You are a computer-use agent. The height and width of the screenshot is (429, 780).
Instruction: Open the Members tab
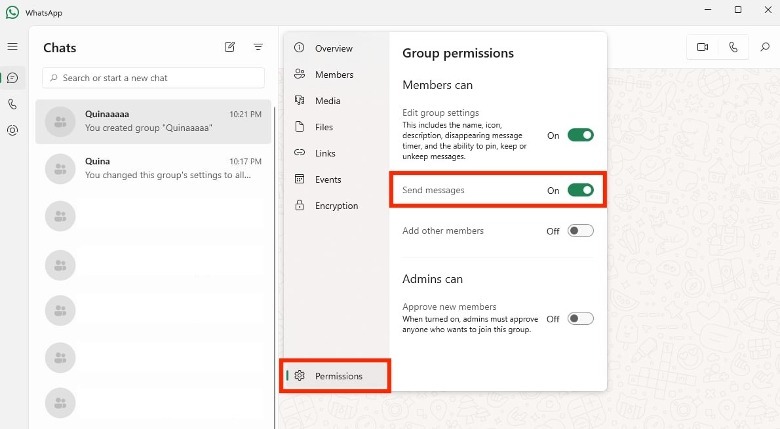(x=333, y=75)
